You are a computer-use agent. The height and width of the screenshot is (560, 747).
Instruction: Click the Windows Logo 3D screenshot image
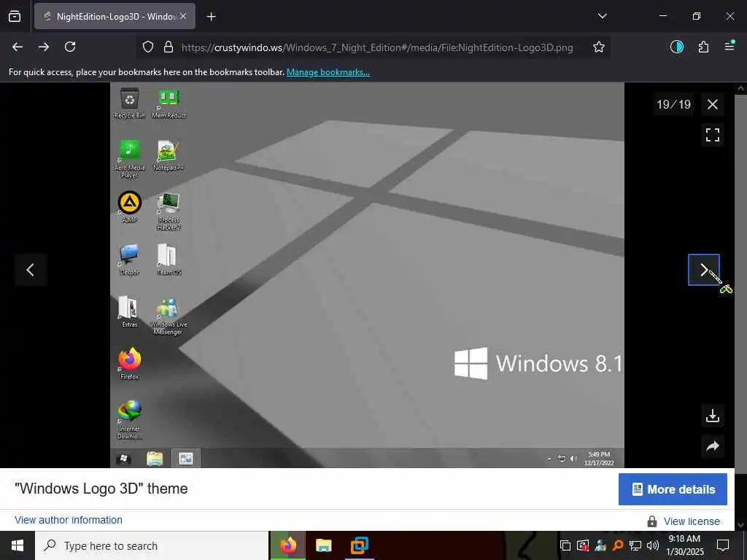tap(367, 275)
